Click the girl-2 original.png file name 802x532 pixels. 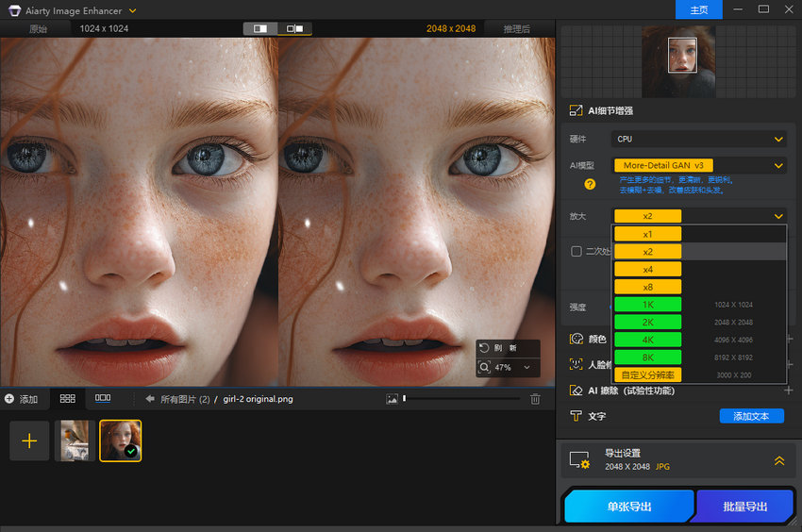click(258, 399)
